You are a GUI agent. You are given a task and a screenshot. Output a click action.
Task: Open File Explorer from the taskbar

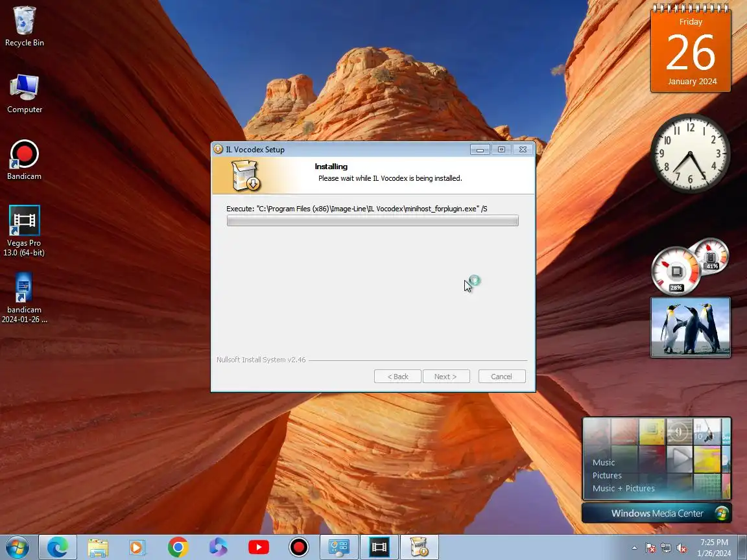click(98, 547)
